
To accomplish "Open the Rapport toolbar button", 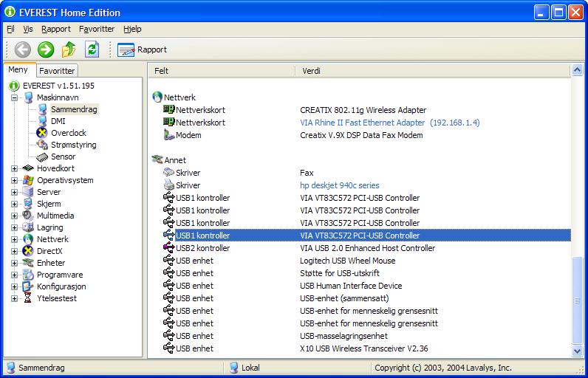I will click(142, 49).
